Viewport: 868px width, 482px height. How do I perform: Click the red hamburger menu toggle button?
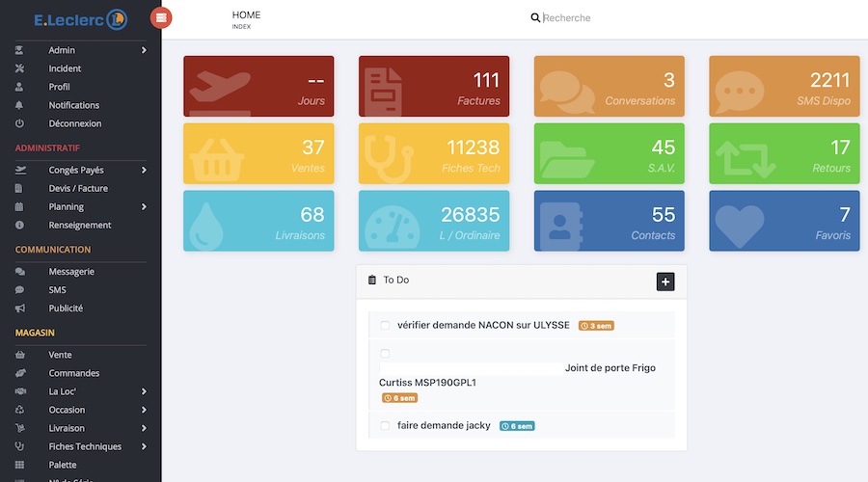tap(161, 17)
